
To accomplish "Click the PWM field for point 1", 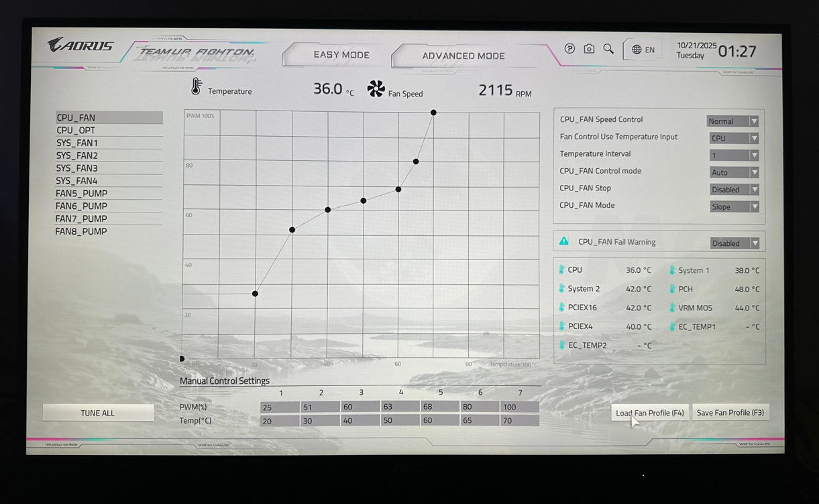I will pos(280,407).
